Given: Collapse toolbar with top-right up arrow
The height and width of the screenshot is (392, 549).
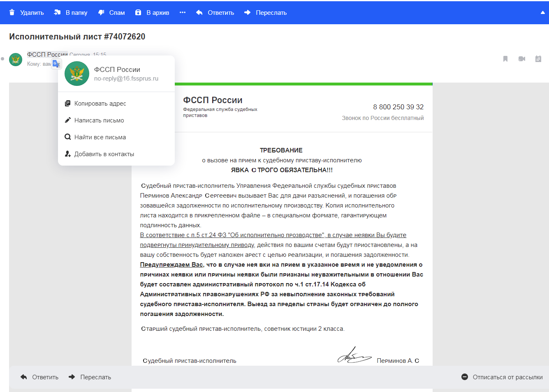Looking at the screenshot, I should pyautogui.click(x=543, y=13).
